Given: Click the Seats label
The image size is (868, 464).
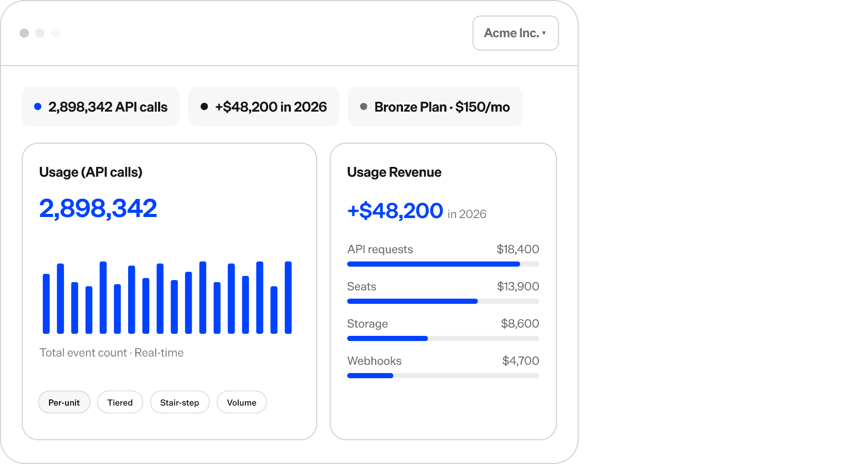Looking at the screenshot, I should 362,286.
